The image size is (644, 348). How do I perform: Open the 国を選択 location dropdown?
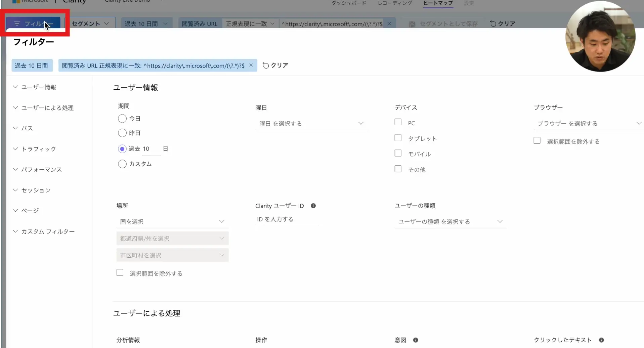coord(172,222)
